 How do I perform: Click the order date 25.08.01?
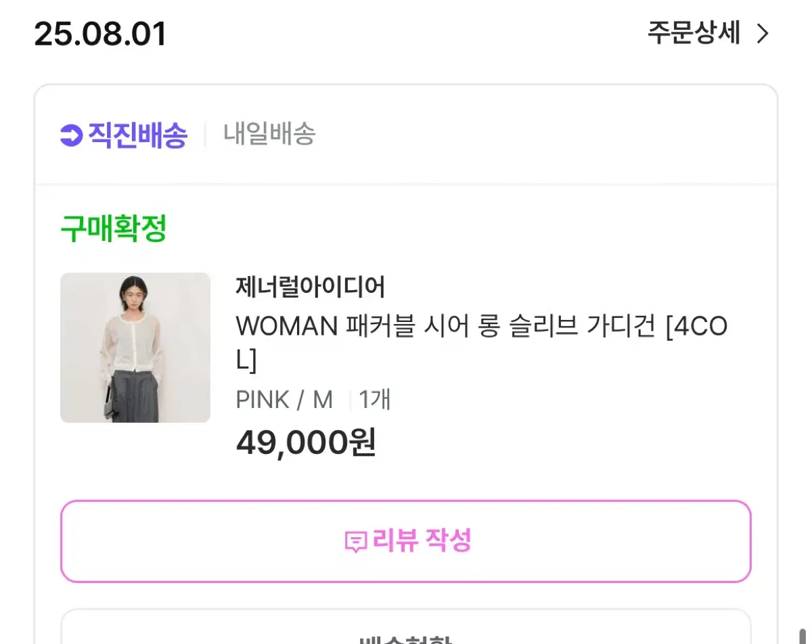click(x=100, y=34)
